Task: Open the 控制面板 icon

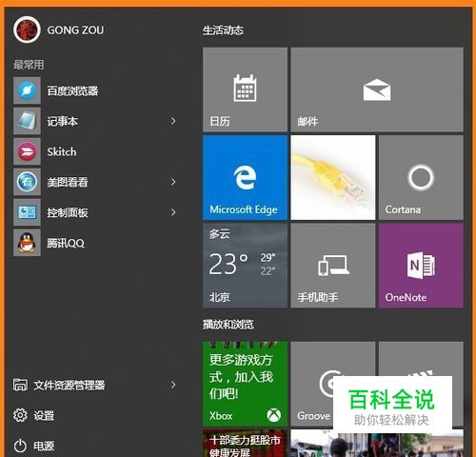Action: (27, 212)
